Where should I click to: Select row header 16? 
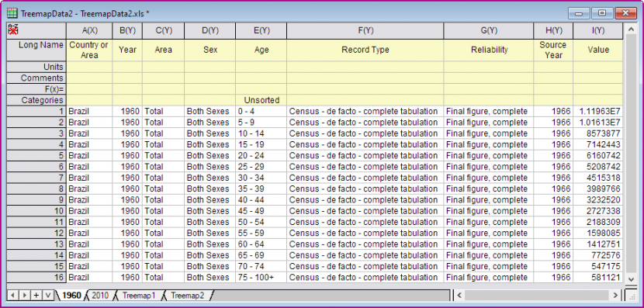[36, 278]
